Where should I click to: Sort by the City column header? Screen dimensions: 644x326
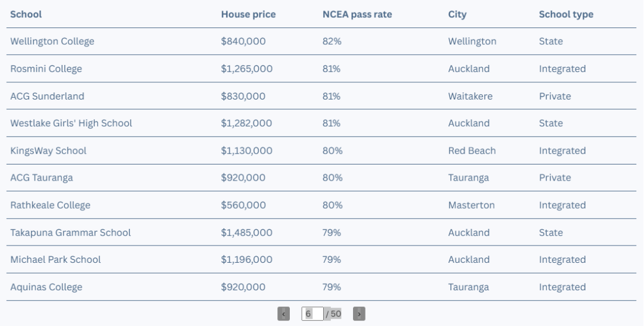click(x=457, y=14)
